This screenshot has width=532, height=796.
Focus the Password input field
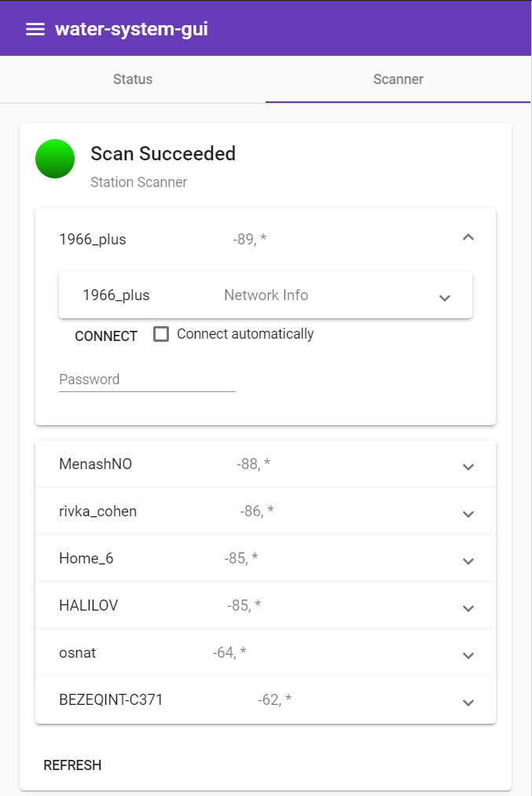click(147, 380)
